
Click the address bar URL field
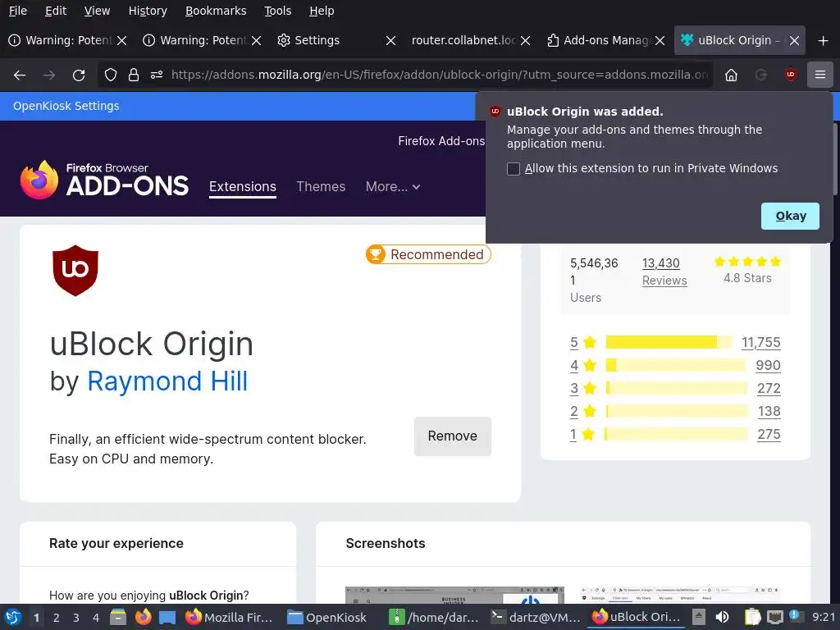point(440,75)
